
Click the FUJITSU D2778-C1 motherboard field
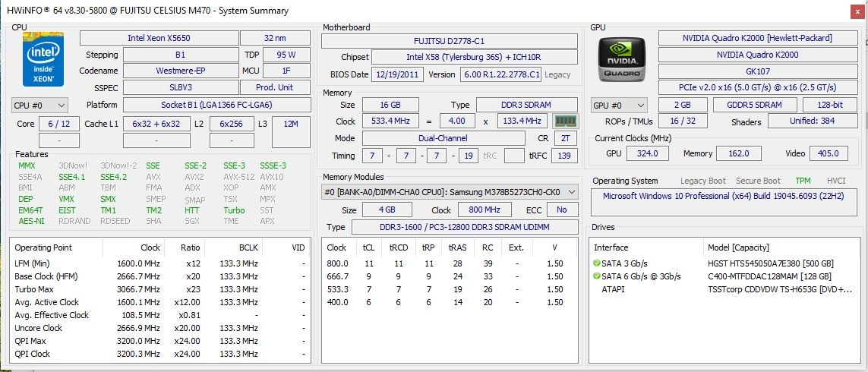point(450,41)
